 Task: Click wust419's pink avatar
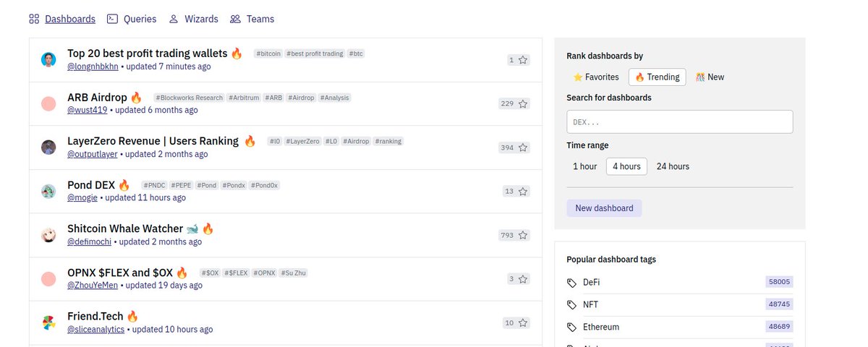pos(48,103)
